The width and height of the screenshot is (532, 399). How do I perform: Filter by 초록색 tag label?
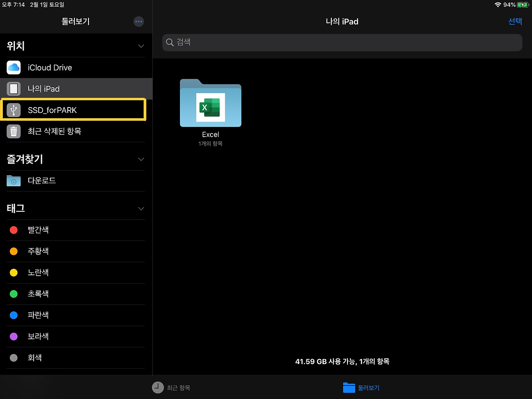pyautogui.click(x=38, y=294)
